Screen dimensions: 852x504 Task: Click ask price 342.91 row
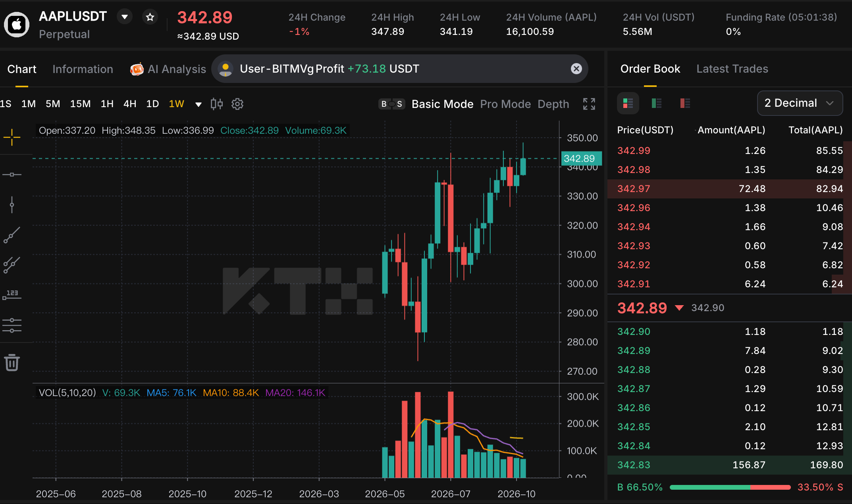(729, 284)
